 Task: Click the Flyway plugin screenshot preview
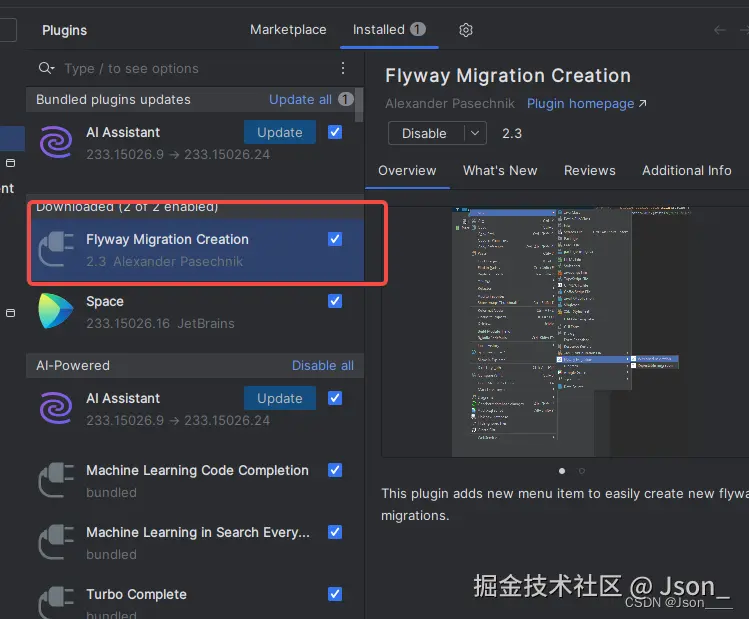[566, 331]
